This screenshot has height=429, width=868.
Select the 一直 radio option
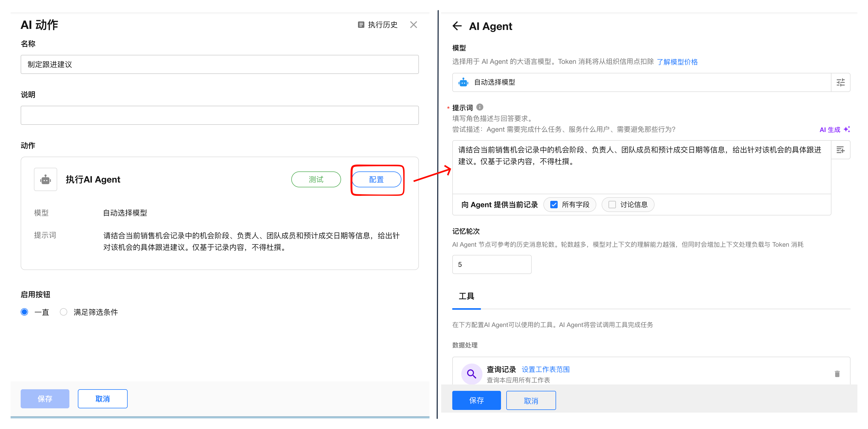pos(24,312)
